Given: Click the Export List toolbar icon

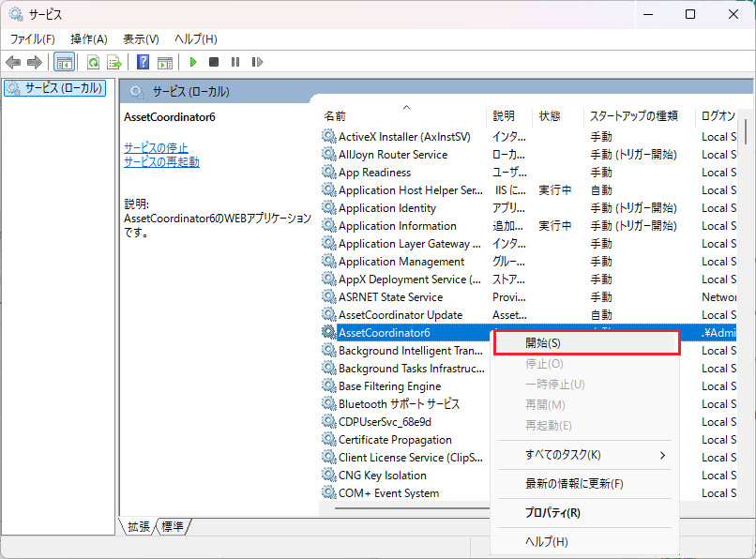Looking at the screenshot, I should 114,62.
